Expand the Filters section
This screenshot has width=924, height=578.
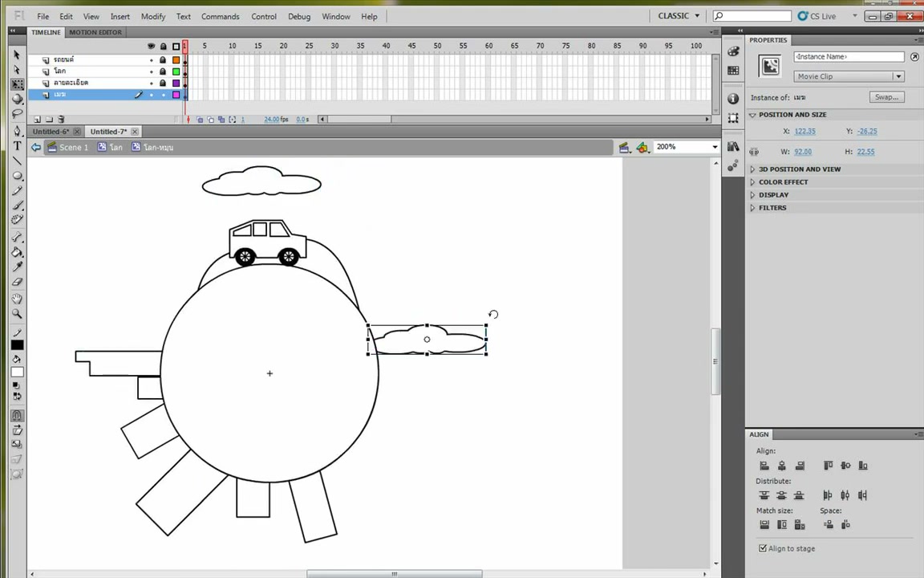pyautogui.click(x=752, y=208)
